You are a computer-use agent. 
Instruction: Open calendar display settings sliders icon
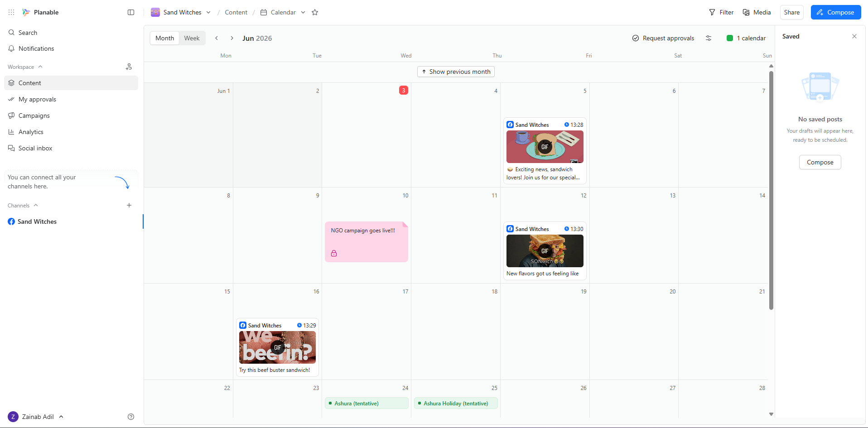point(709,38)
